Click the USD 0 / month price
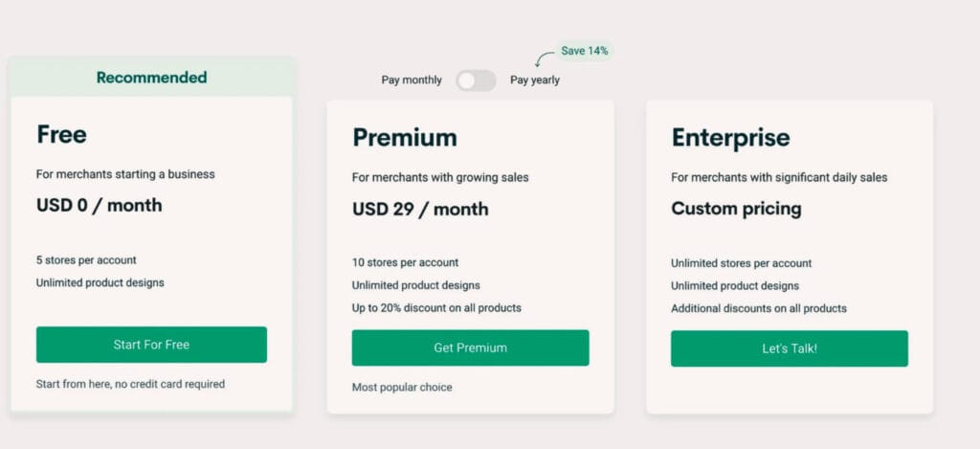 pyautogui.click(x=99, y=205)
